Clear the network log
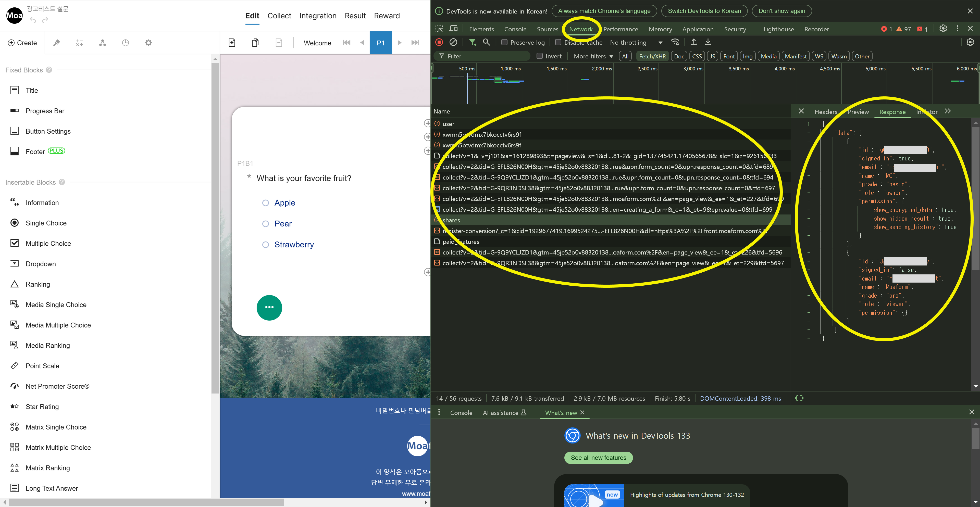 point(453,42)
